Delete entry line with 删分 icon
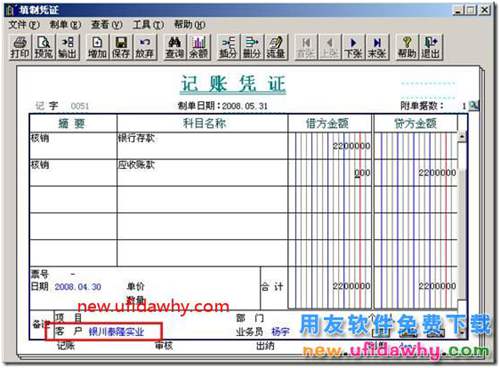 coord(252,47)
